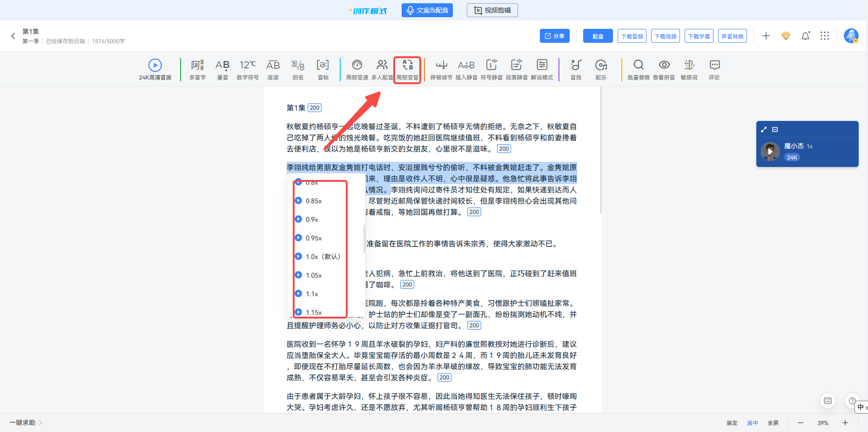This screenshot has width=868, height=432.
Task: Click the 200 tag after 第1集 title
Action: point(315,108)
